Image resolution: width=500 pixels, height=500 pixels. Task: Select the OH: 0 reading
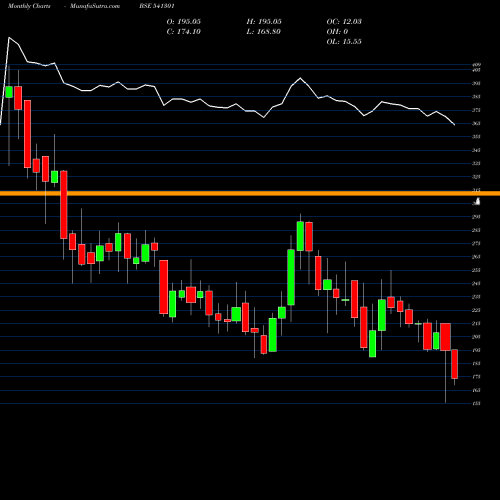click(337, 32)
